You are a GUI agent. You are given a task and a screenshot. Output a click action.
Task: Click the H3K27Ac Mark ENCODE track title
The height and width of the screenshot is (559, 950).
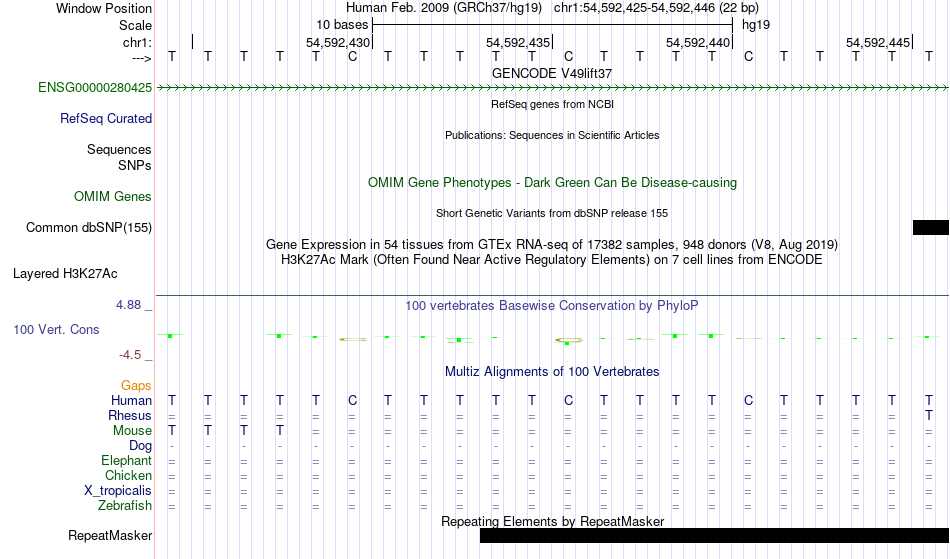(x=552, y=260)
